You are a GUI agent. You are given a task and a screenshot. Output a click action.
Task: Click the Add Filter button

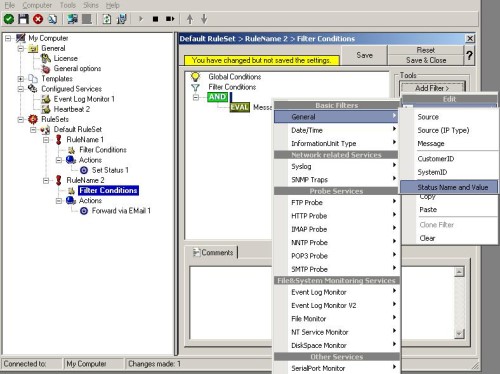(x=432, y=88)
